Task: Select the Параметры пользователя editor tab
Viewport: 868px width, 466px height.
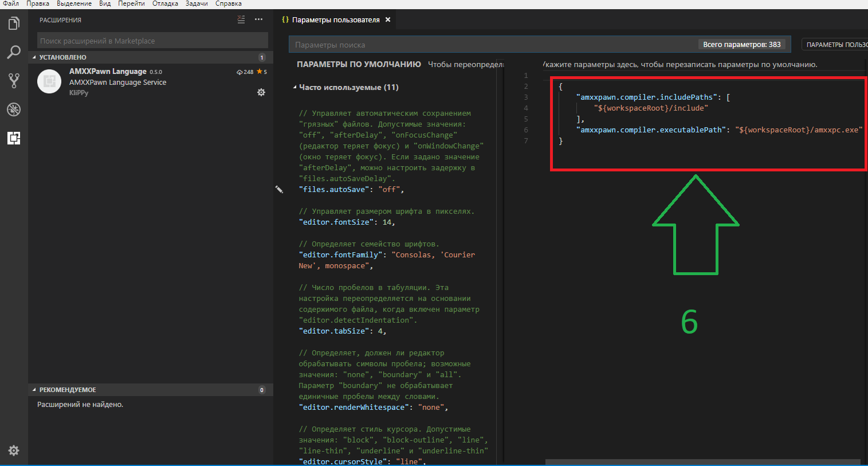Action: 336,19
